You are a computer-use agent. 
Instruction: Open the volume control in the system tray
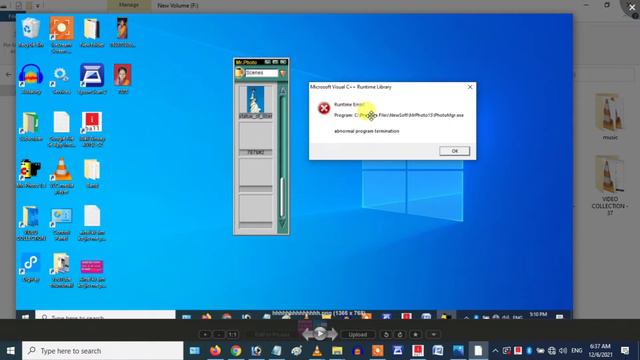click(x=563, y=351)
